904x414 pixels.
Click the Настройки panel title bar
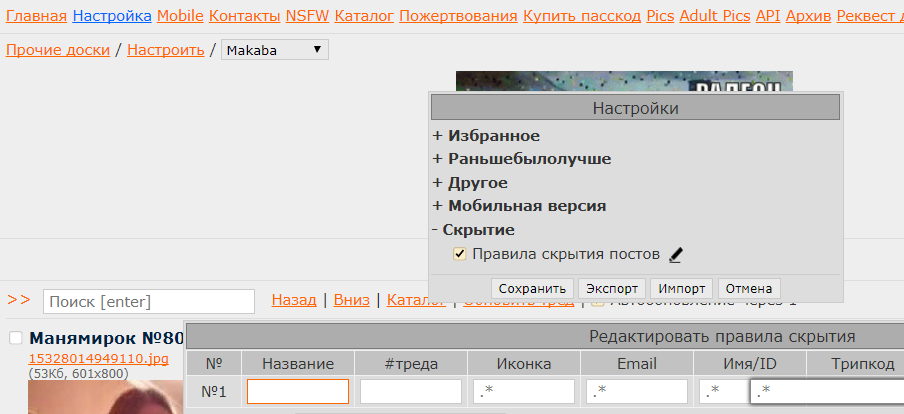pos(635,108)
